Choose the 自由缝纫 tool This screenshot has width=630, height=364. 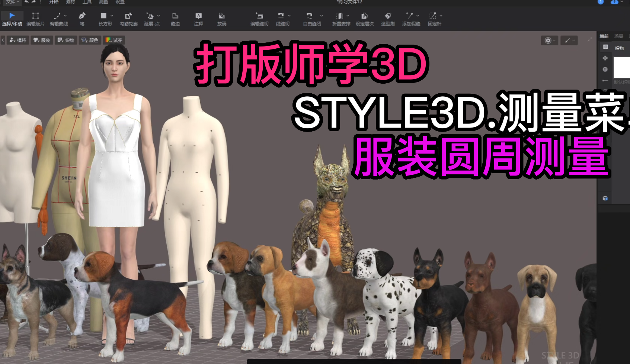(311, 19)
